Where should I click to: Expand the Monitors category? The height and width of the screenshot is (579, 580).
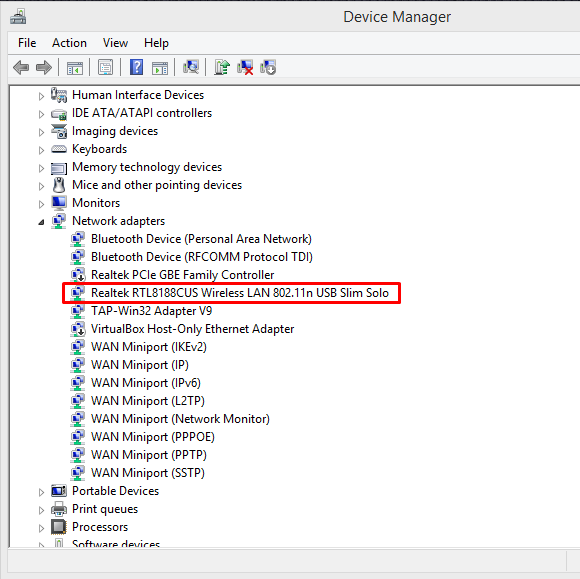point(41,204)
